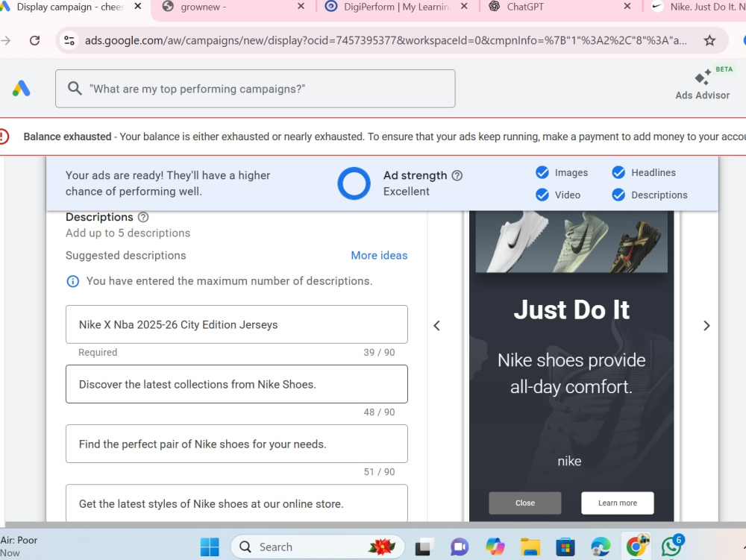Viewport: 746px width, 560px height.
Task: Click the Google Ads logo
Action: [22, 89]
